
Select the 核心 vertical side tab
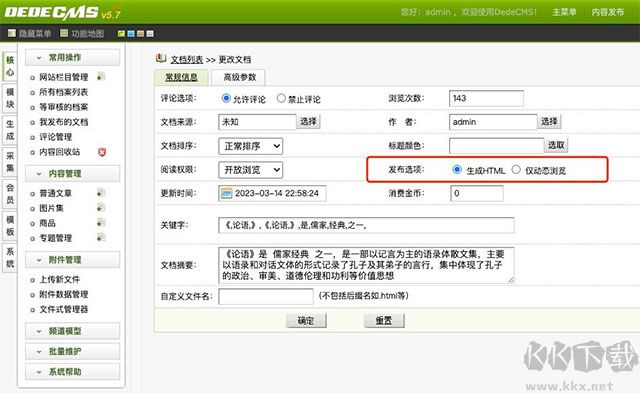(10, 66)
